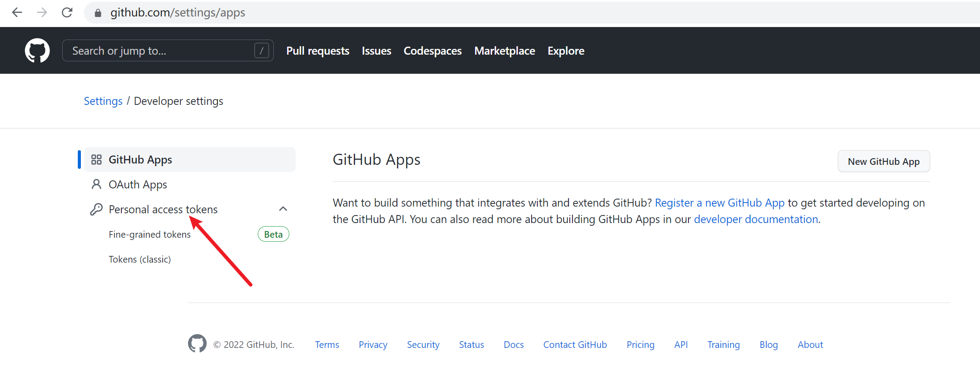Click the GitHub Apps grid icon
Screen dimensions: 980x387
96,160
